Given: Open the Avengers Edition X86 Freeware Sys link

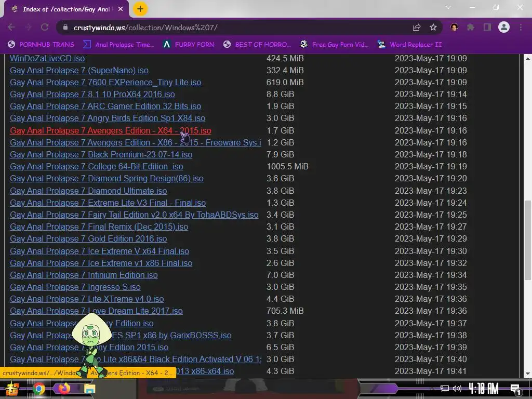Looking at the screenshot, I should [x=136, y=142].
